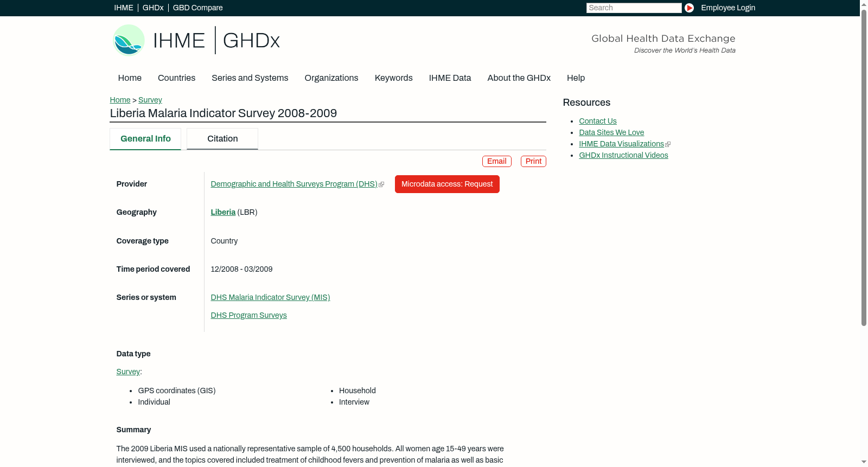Open the Help menu item
This screenshot has width=868, height=467.
click(576, 78)
